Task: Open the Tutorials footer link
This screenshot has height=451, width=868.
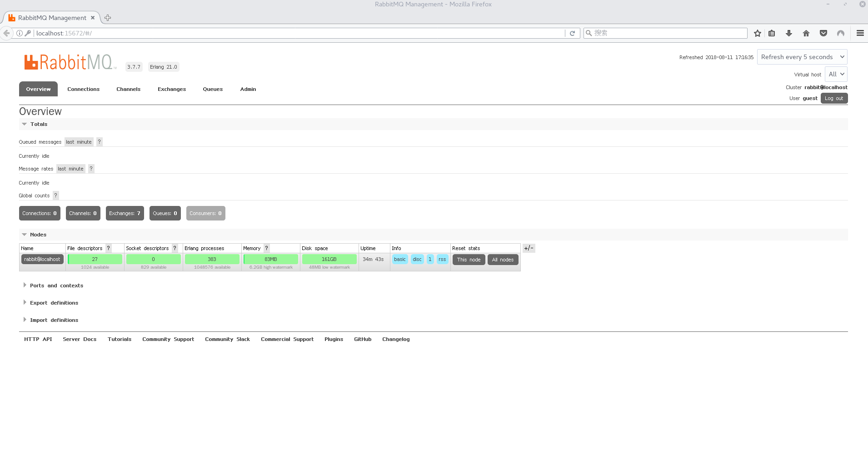Action: (120, 339)
